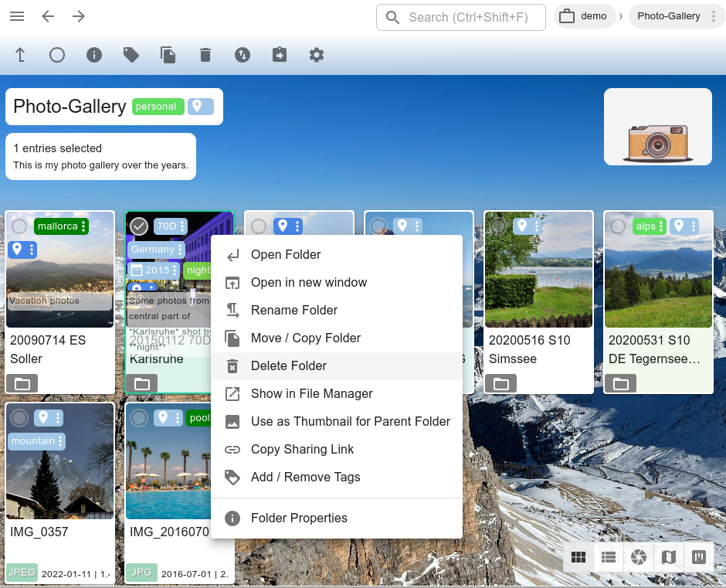Click the demo location button
This screenshot has height=588, width=726.
[584, 16]
